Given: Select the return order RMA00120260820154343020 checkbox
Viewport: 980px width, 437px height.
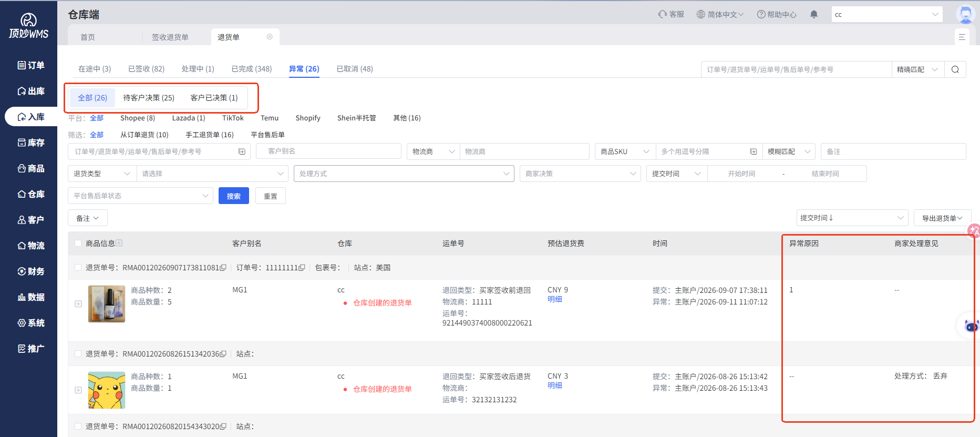Looking at the screenshot, I should pos(78,426).
